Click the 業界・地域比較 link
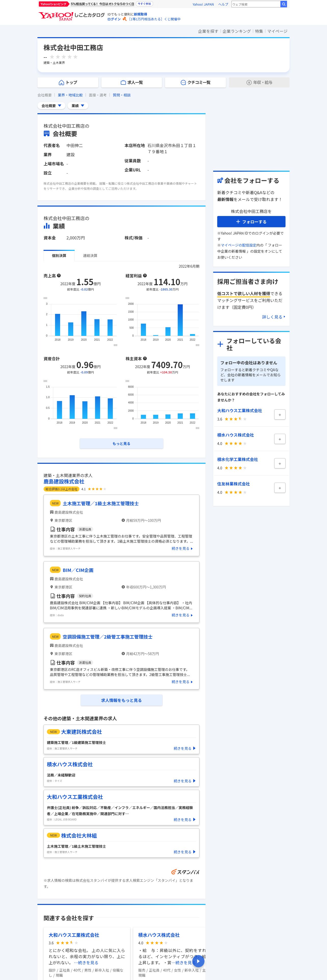 (x=70, y=95)
